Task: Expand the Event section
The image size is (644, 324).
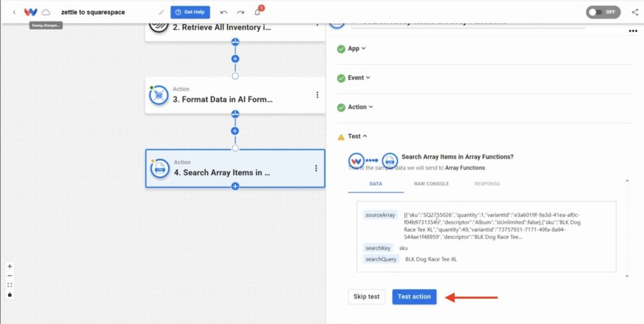Action: (359, 77)
